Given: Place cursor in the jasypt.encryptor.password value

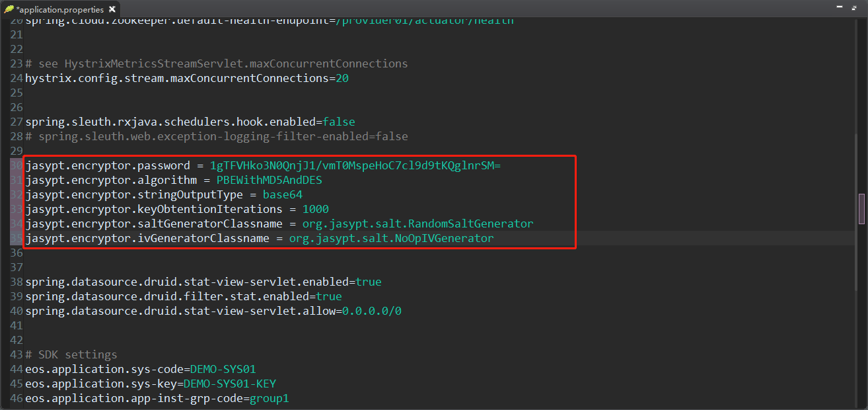Looking at the screenshot, I should pos(355,165).
